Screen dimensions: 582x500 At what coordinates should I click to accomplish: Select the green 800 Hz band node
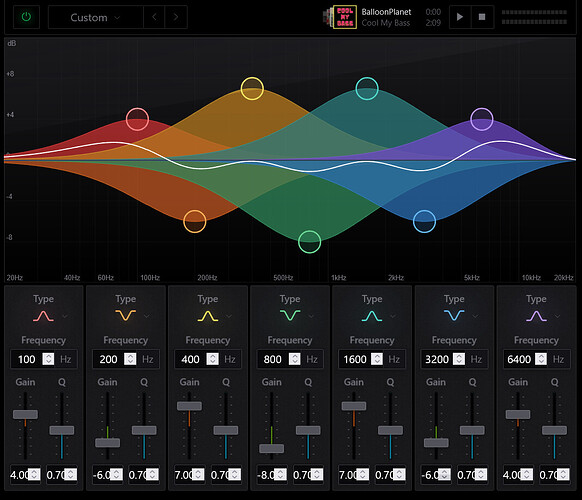click(310, 242)
